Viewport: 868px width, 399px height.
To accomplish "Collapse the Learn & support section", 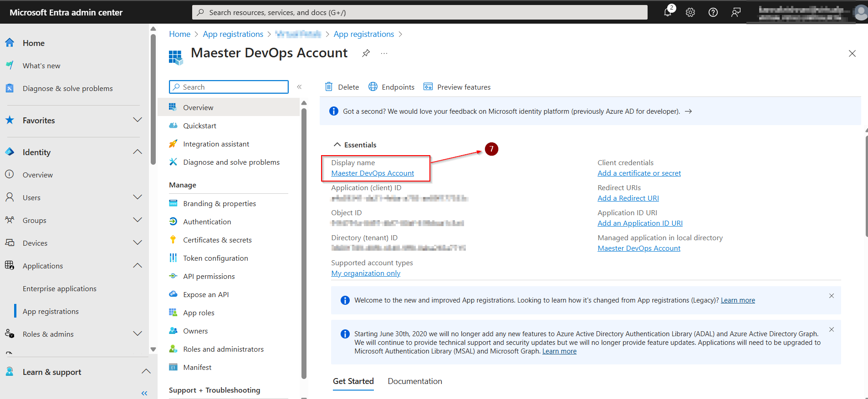I will click(x=146, y=372).
